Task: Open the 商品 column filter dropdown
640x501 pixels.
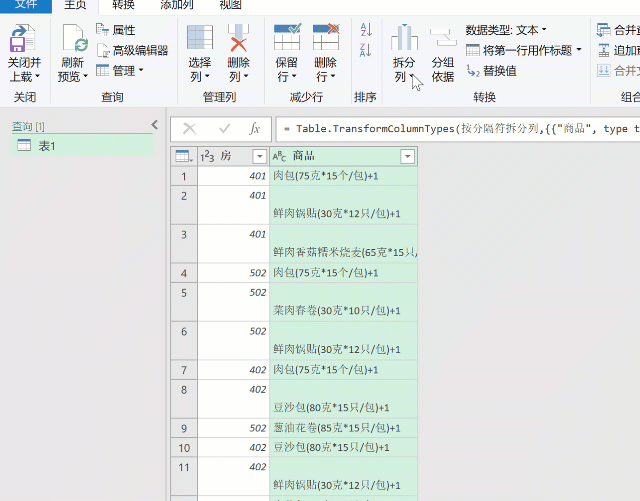Action: point(407,156)
